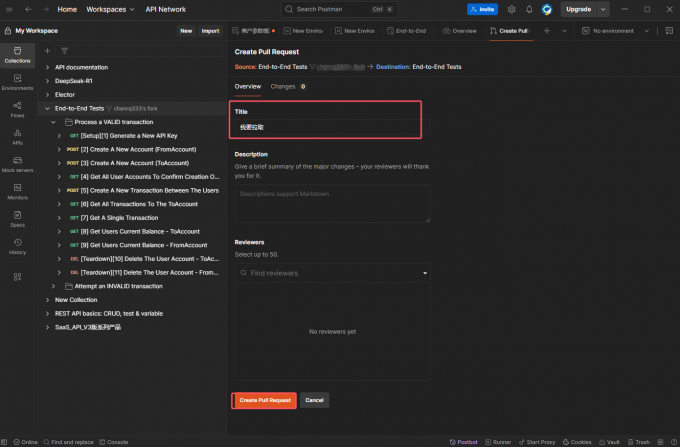The image size is (680, 447).
Task: Go forward with the right arrow
Action: pyautogui.click(x=46, y=9)
